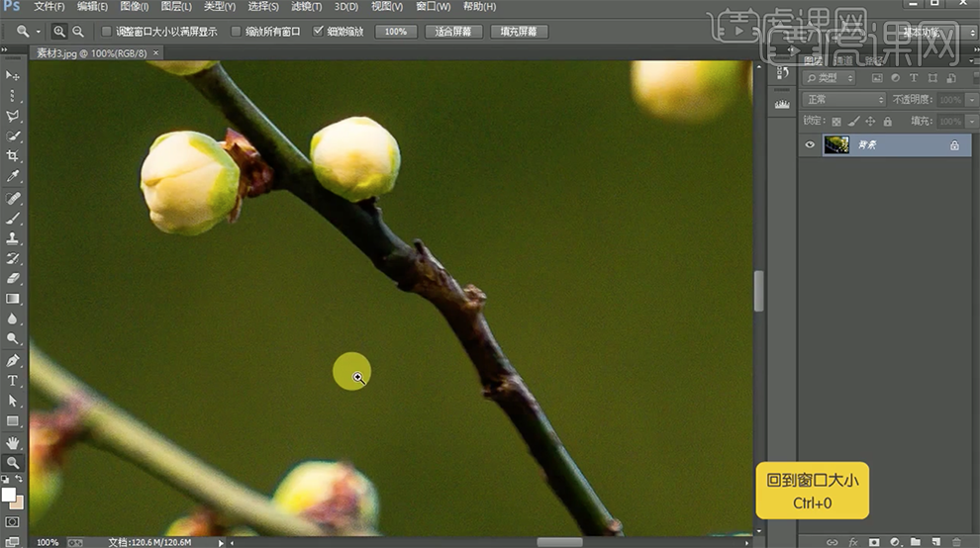Select the History Brush tool
The image size is (980, 548).
click(12, 258)
